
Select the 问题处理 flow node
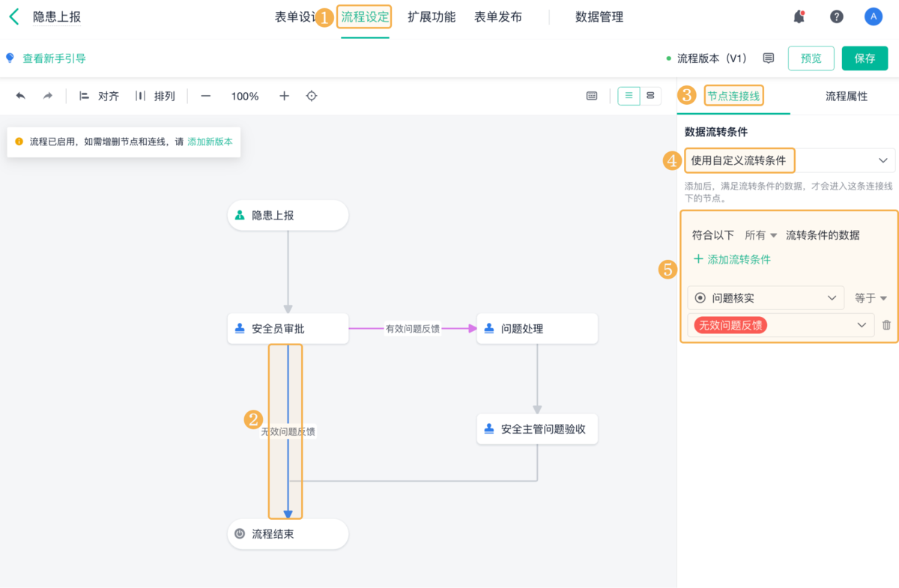(x=536, y=329)
